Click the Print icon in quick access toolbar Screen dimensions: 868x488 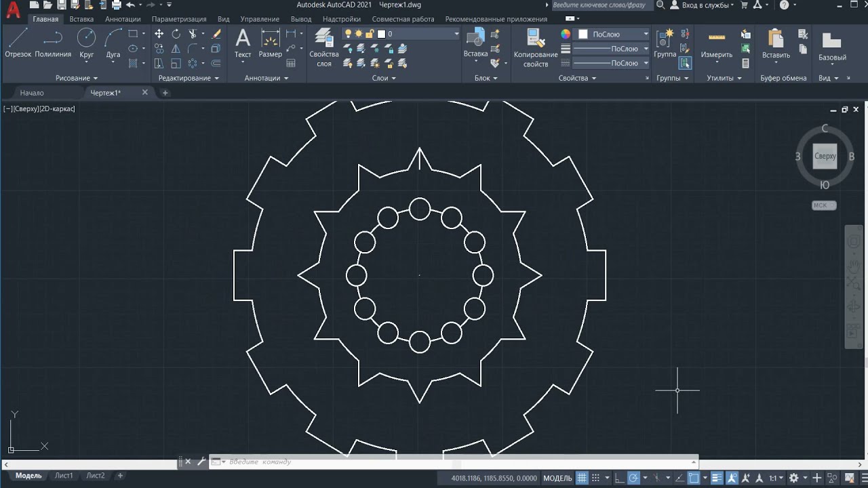[x=116, y=5]
